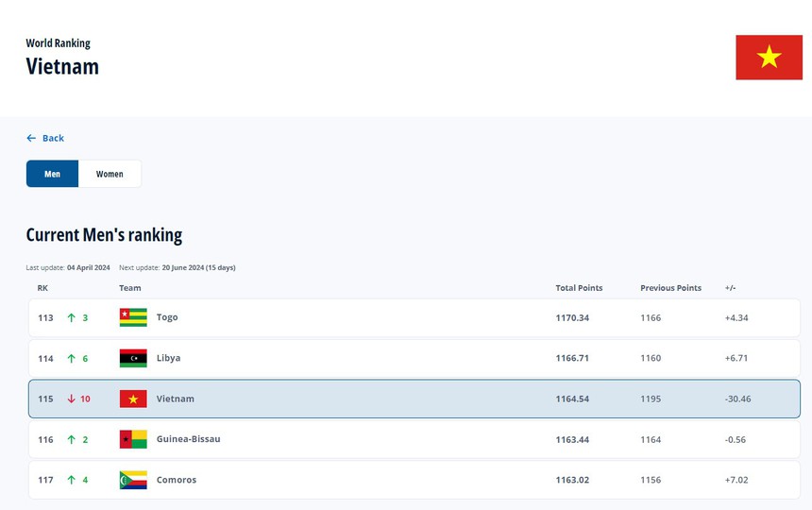Switch to the Women ranking tab
812x510 pixels.
(x=110, y=174)
